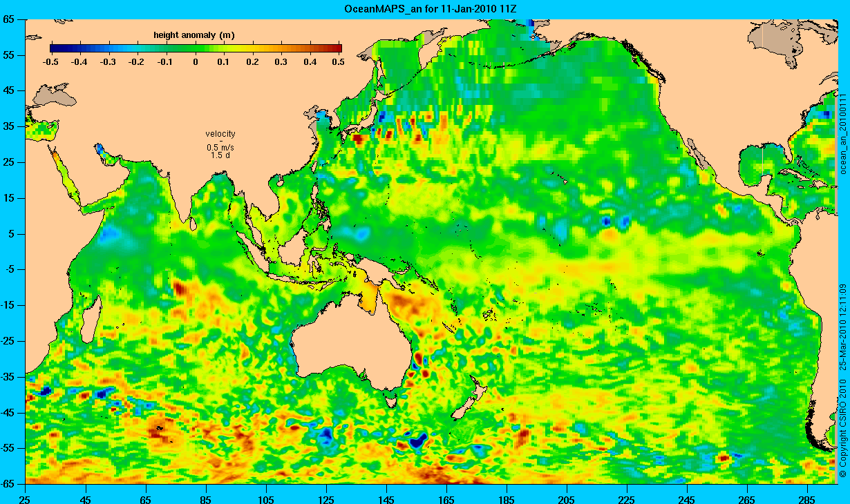The height and width of the screenshot is (504, 850).
Task: Click longitude axis label "205"
Action: [567, 498]
